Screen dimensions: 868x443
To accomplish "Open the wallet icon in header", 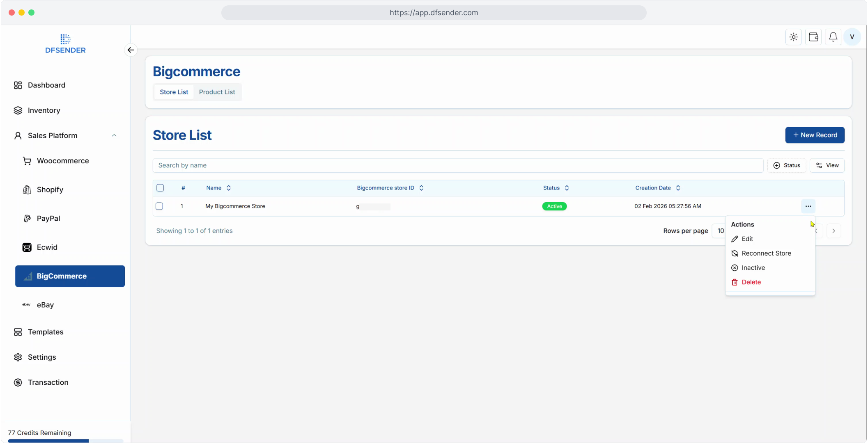I will (813, 37).
